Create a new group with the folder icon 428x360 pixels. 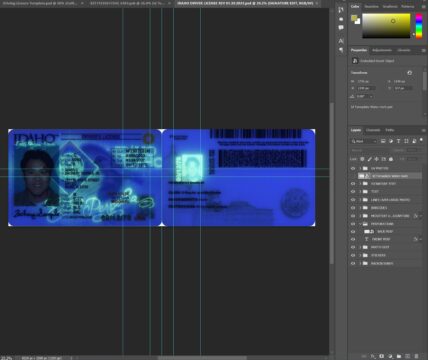tap(399, 356)
